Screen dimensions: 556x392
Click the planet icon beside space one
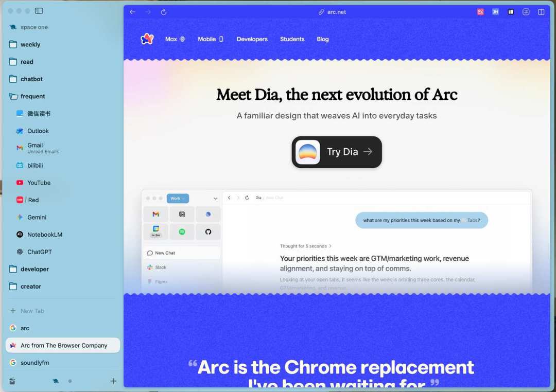(x=13, y=27)
